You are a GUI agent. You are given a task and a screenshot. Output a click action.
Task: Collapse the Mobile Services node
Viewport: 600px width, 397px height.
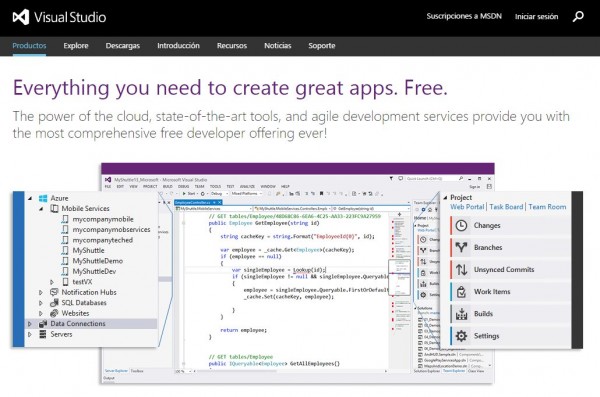click(x=41, y=209)
